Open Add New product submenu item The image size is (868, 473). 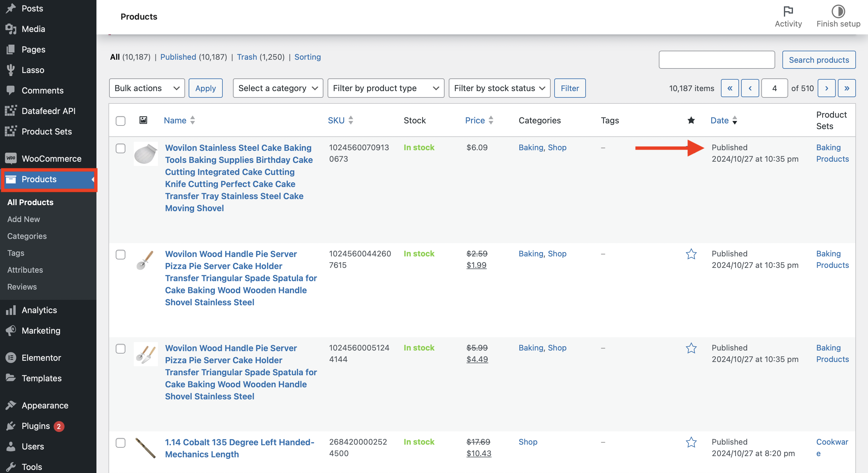tap(24, 219)
